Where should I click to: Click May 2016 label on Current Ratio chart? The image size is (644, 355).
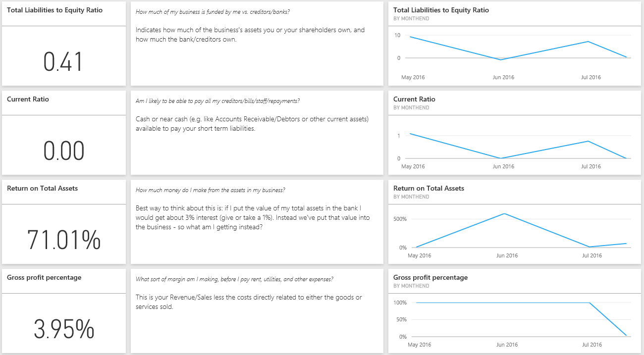point(413,166)
